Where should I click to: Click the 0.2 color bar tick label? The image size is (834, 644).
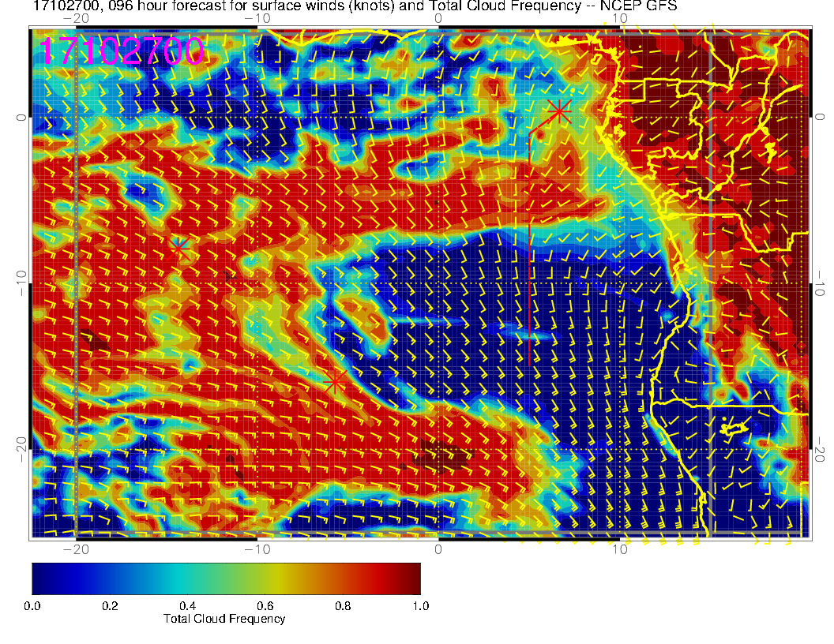click(x=110, y=606)
